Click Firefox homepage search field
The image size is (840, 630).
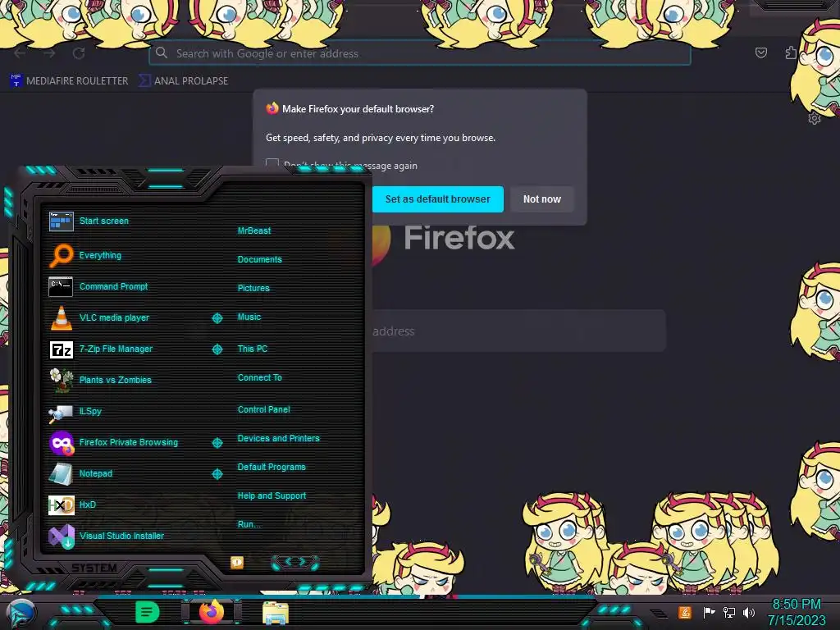point(518,331)
